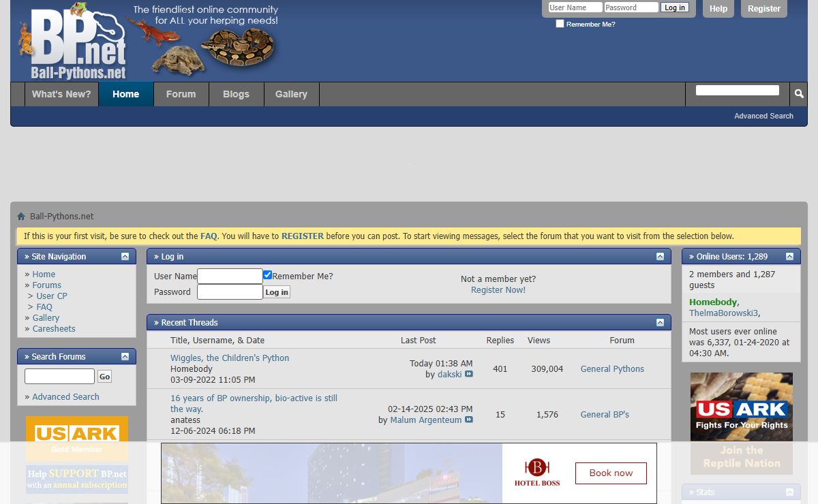Collapse the Online Users panel
This screenshot has height=504, width=818.
point(789,257)
